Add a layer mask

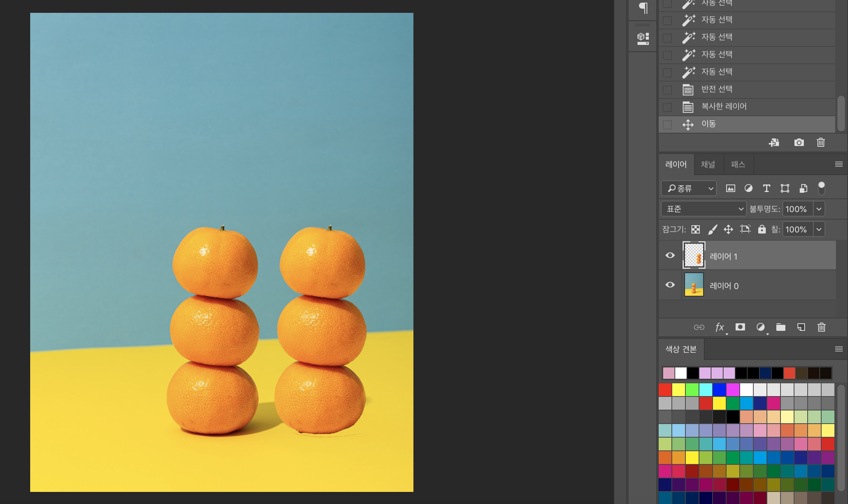(740, 327)
